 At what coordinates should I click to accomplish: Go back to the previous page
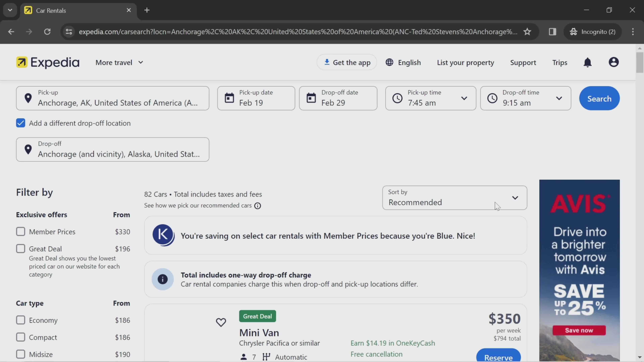[x=11, y=32]
